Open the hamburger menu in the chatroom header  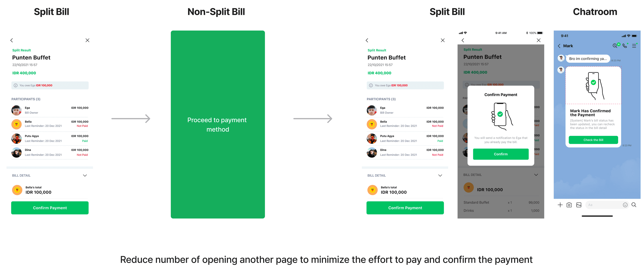(634, 46)
